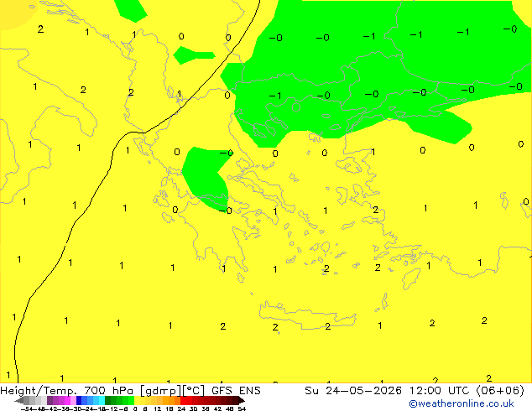532x411 pixels.
Task: Click the "Height/Temp." title text
Action: (x=39, y=391)
